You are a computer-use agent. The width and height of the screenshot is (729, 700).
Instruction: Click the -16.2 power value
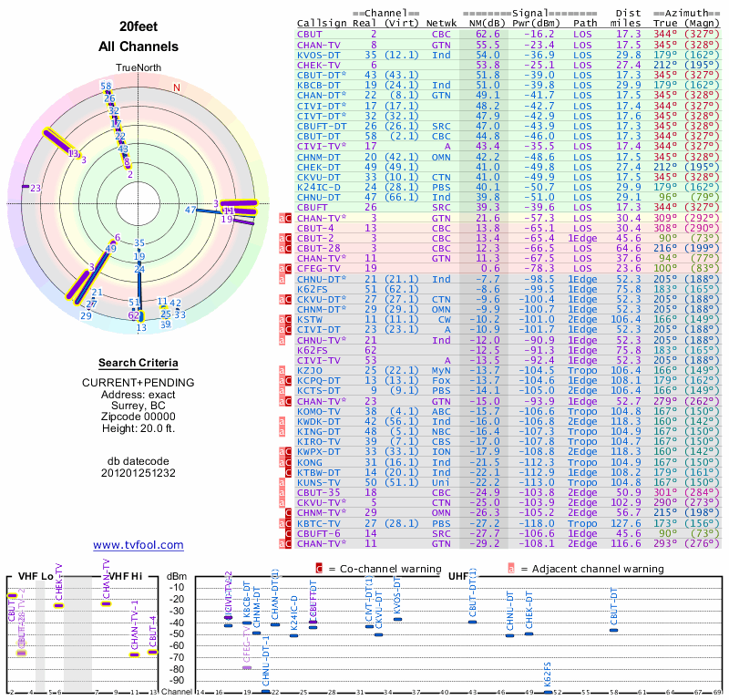pos(539,35)
